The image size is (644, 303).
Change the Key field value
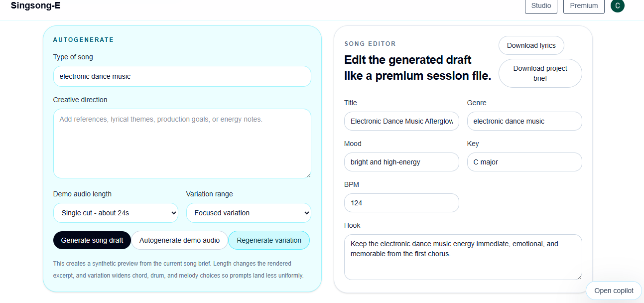524,162
